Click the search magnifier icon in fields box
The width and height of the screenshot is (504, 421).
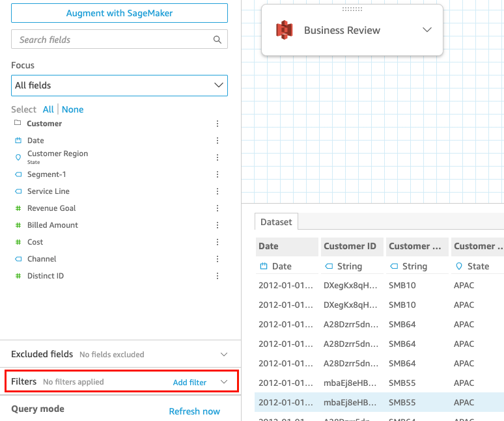tap(217, 40)
